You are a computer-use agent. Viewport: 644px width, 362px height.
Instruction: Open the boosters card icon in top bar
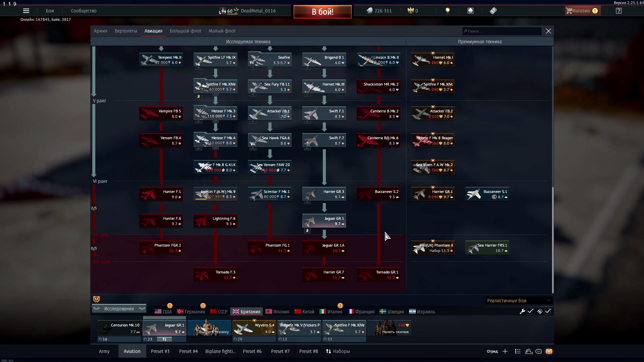coord(470,11)
